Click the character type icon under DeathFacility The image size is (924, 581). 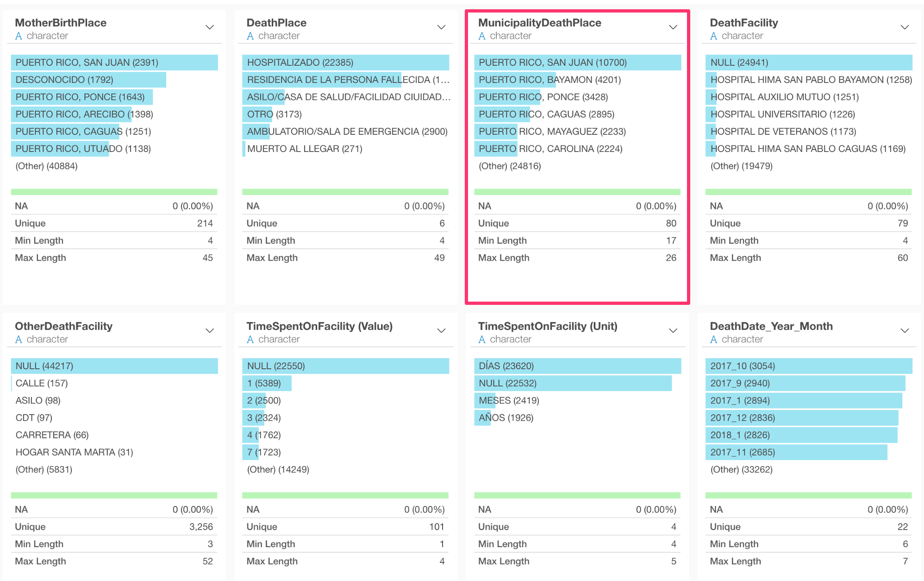(714, 36)
